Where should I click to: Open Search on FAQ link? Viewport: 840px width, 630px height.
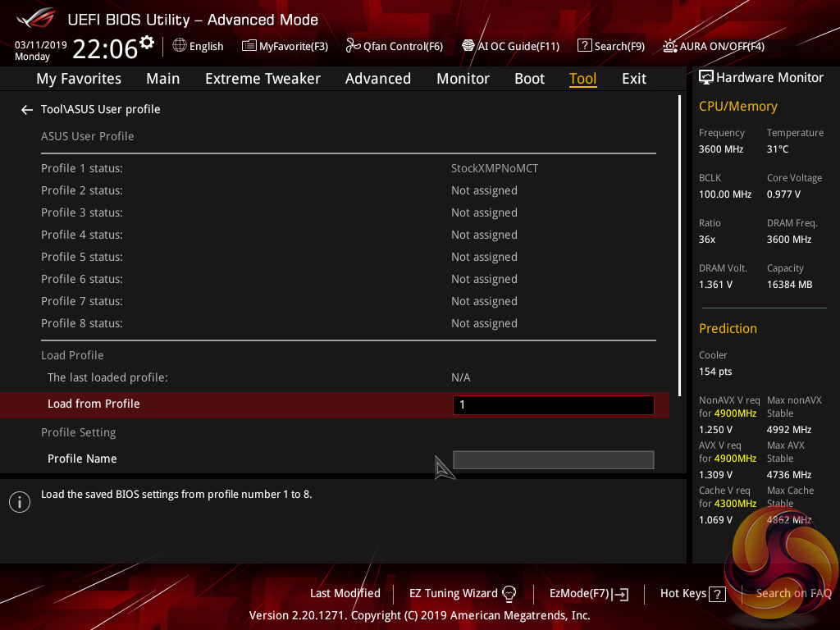pyautogui.click(x=793, y=593)
